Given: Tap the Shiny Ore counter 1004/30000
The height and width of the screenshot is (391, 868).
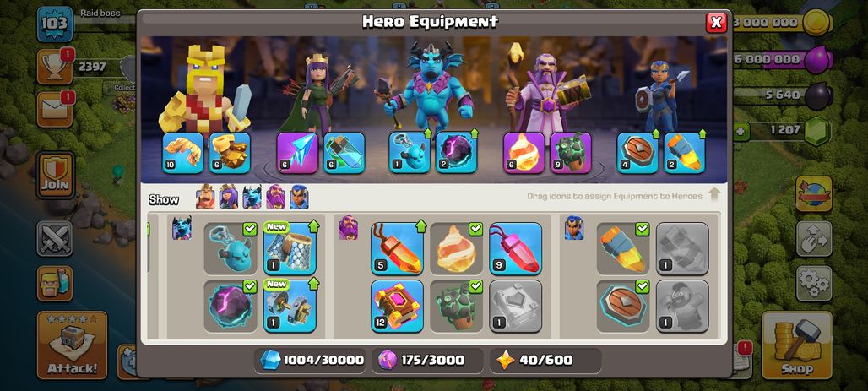Looking at the screenshot, I should (x=311, y=360).
